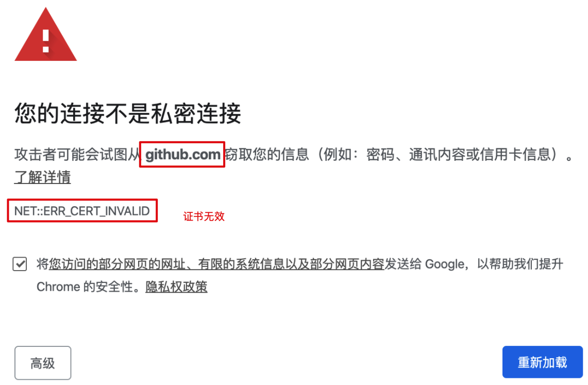Click the heading 您的连接不是私密连接
588x385 pixels.
[x=127, y=113]
